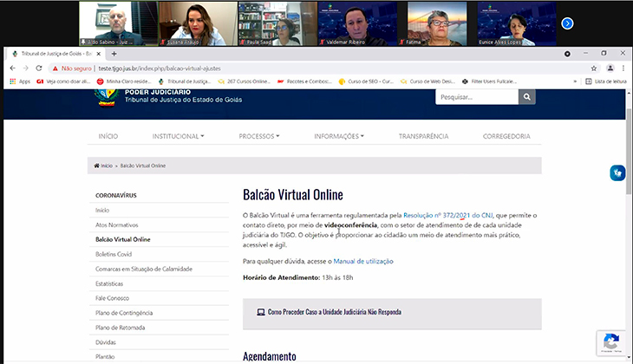The image size is (633, 364).
Task: Select Fátima's video thumbnail
Action: [x=437, y=23]
